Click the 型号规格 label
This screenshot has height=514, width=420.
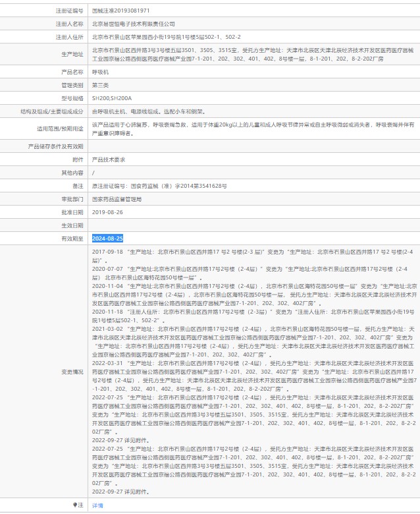pyautogui.click(x=72, y=98)
